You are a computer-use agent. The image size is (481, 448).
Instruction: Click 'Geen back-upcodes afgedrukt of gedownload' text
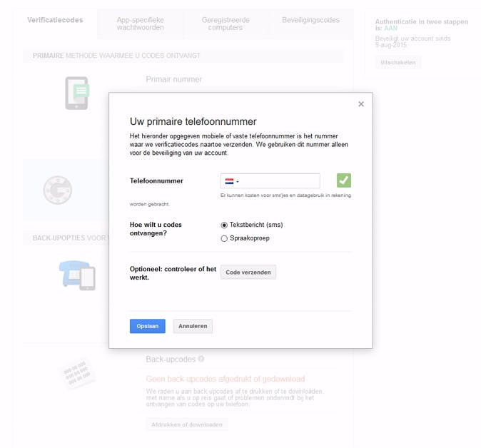(226, 379)
